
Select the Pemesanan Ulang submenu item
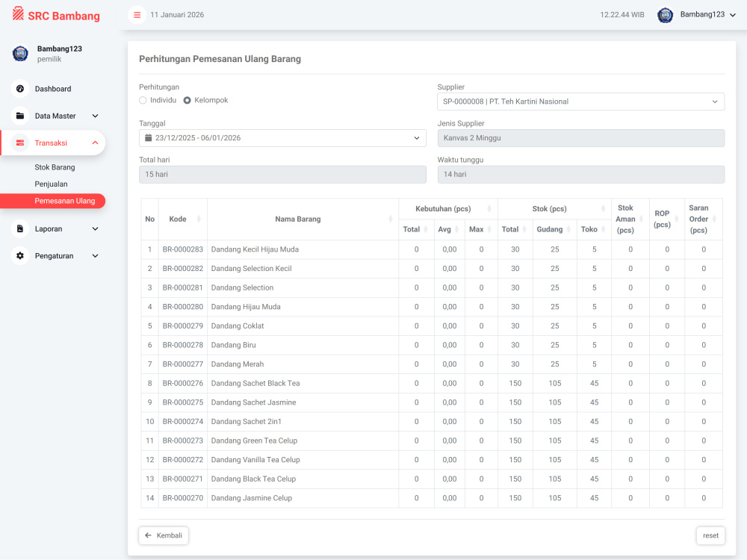click(53, 201)
